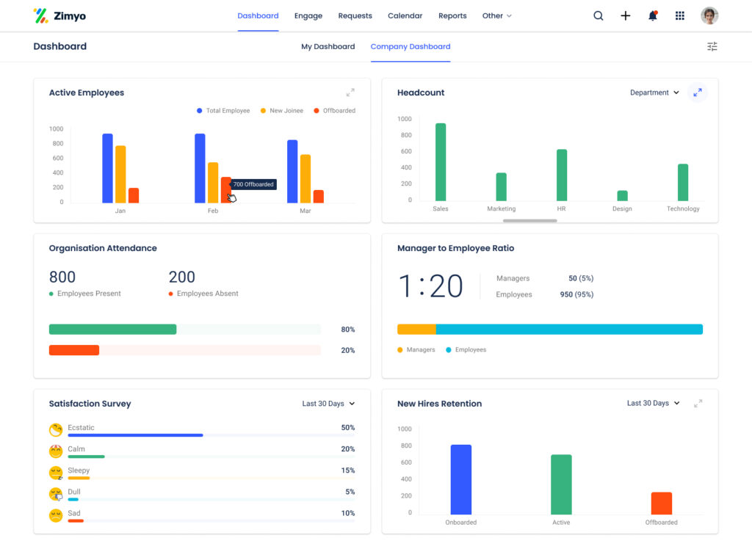This screenshot has height=560, width=752.
Task: Switch to My Dashboard tab
Action: click(x=328, y=46)
